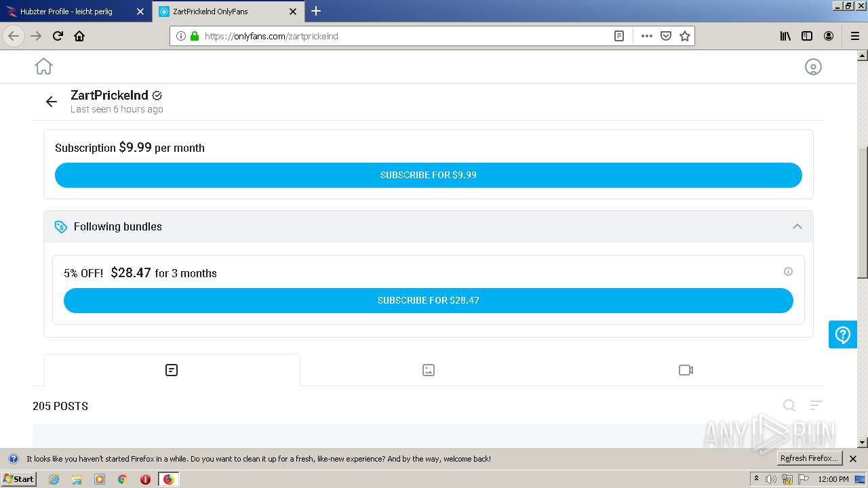868x488 pixels.
Task: Subscribe for $28.47 bundle
Action: pyautogui.click(x=429, y=300)
